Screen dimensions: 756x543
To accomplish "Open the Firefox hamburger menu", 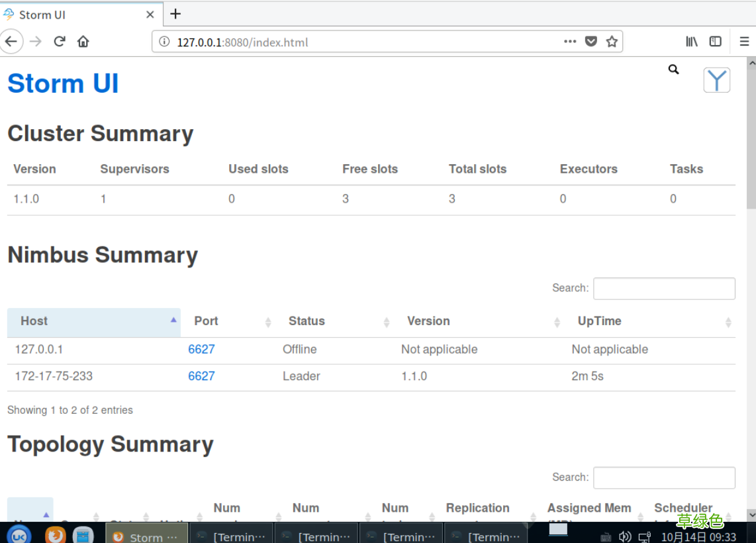I will 744,42.
